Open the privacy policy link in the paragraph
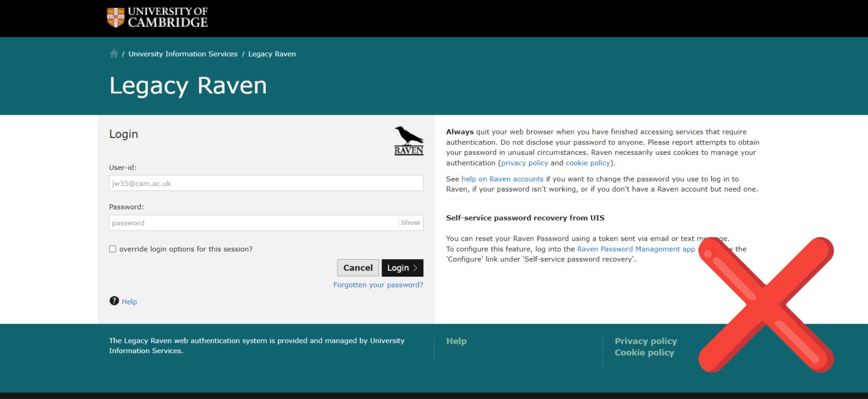 pyautogui.click(x=524, y=163)
